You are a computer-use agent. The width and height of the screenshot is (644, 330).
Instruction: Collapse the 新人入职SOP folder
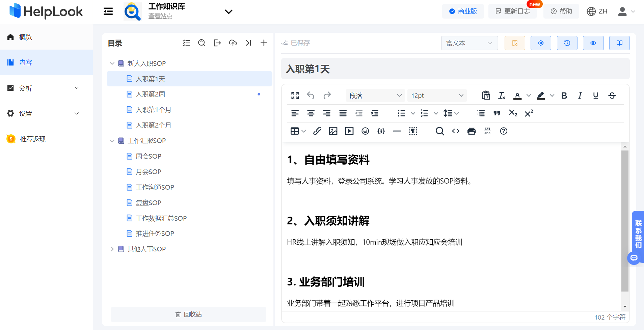[112, 63]
